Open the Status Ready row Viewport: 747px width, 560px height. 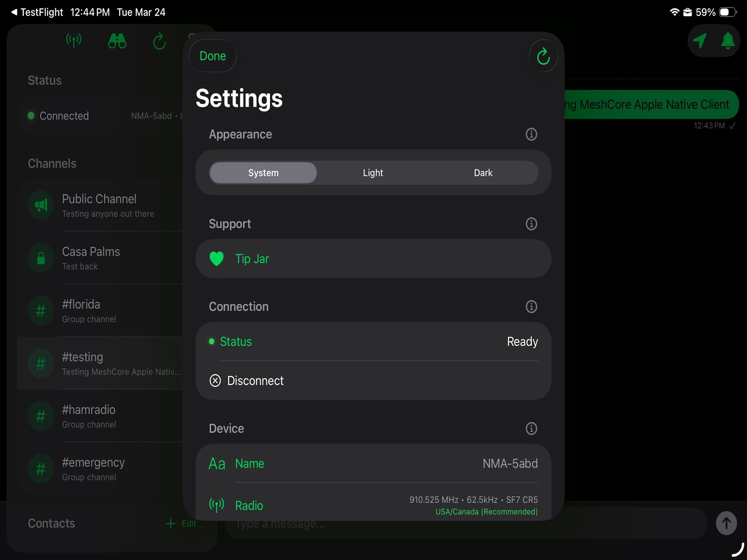[x=373, y=342]
